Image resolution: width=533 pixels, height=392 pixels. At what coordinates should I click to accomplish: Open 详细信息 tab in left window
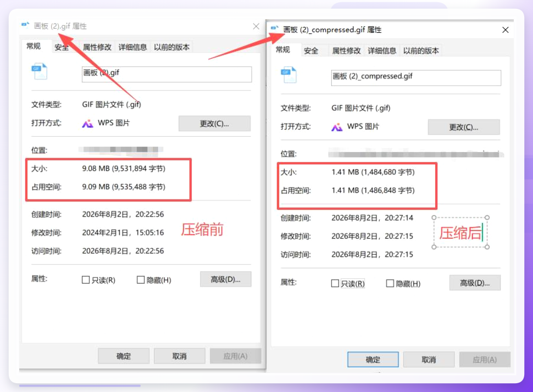tap(132, 47)
